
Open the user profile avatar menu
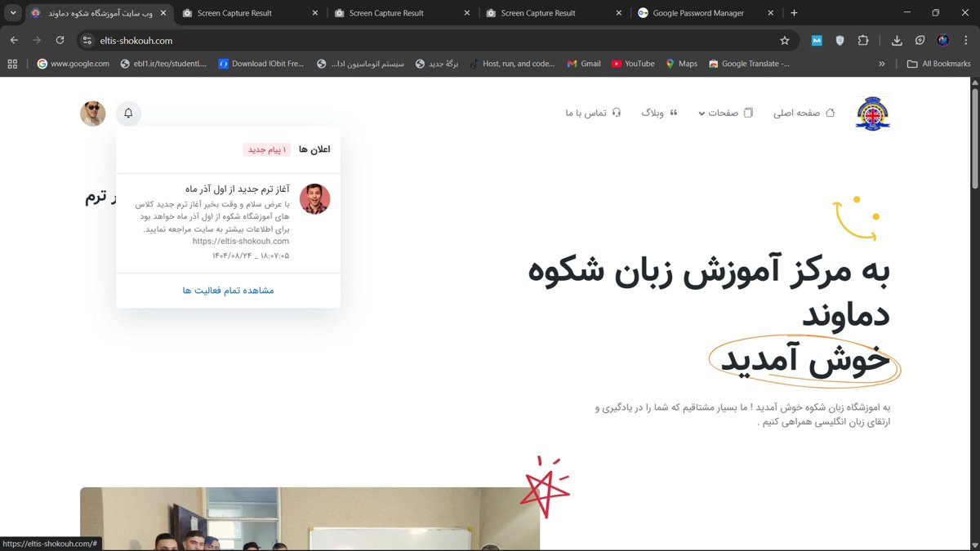point(93,113)
